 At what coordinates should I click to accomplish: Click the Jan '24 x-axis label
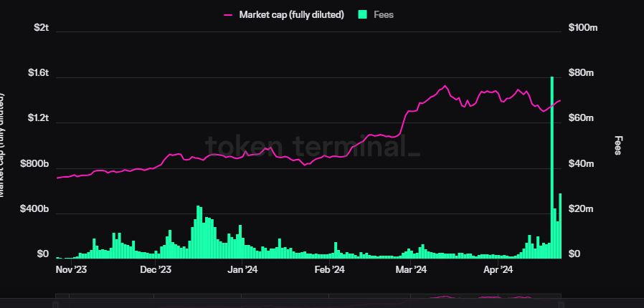242,270
